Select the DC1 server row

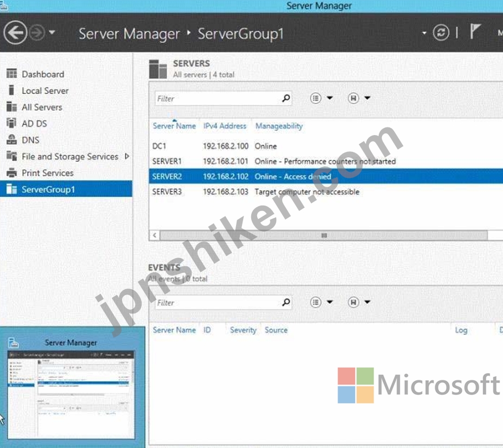coord(326,146)
